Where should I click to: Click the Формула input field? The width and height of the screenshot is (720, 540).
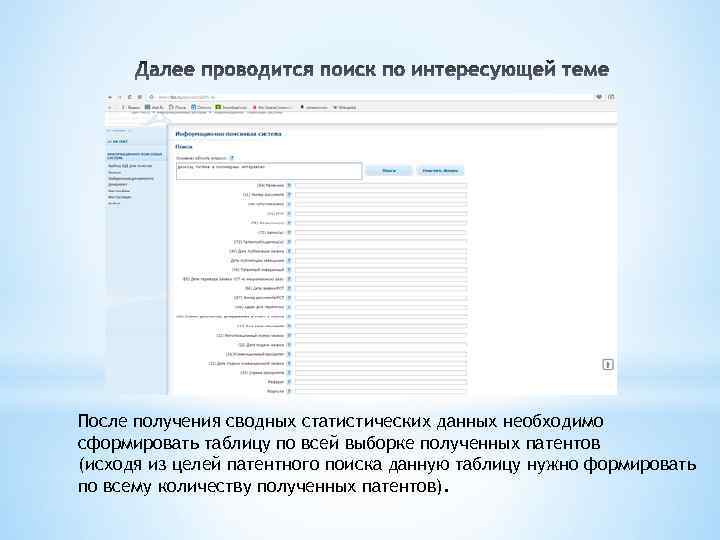point(381,391)
